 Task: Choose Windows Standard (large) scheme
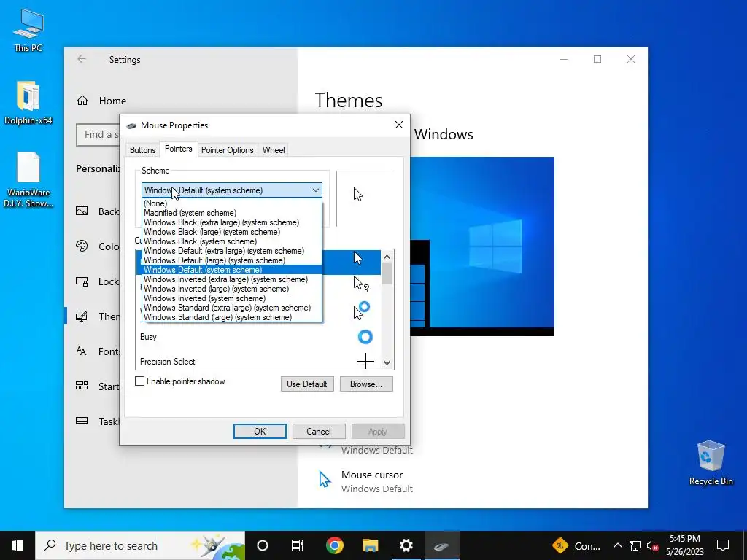pyautogui.click(x=232, y=317)
